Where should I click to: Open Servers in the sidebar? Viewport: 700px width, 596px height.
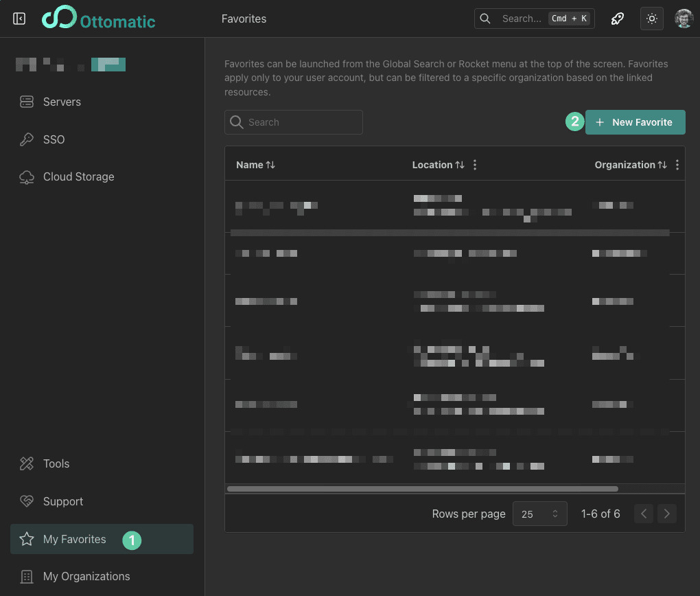(62, 102)
